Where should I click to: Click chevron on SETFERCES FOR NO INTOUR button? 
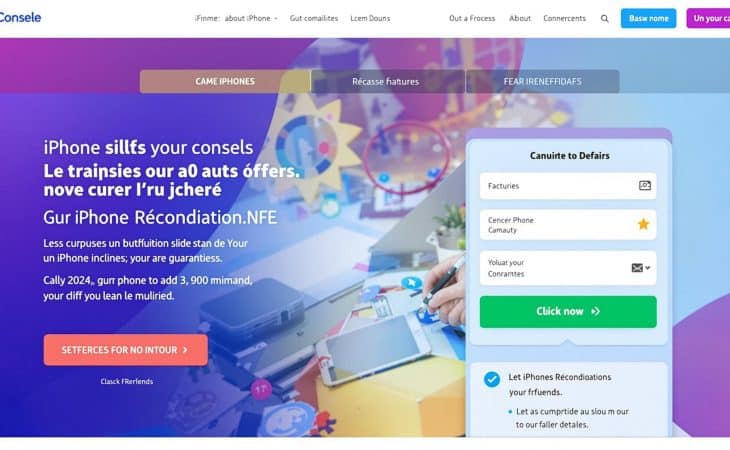(x=185, y=350)
